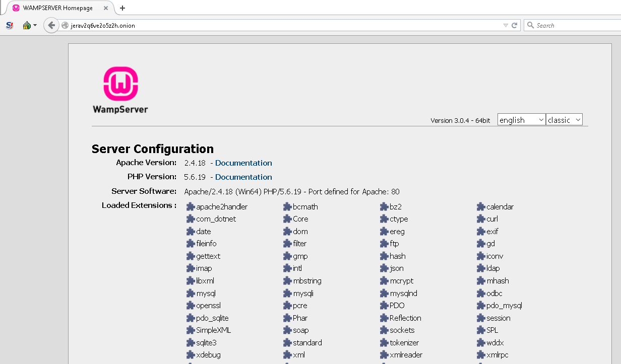Viewport: 621px width, 364px height.
Task: Select the iconv extension text
Action: point(495,256)
